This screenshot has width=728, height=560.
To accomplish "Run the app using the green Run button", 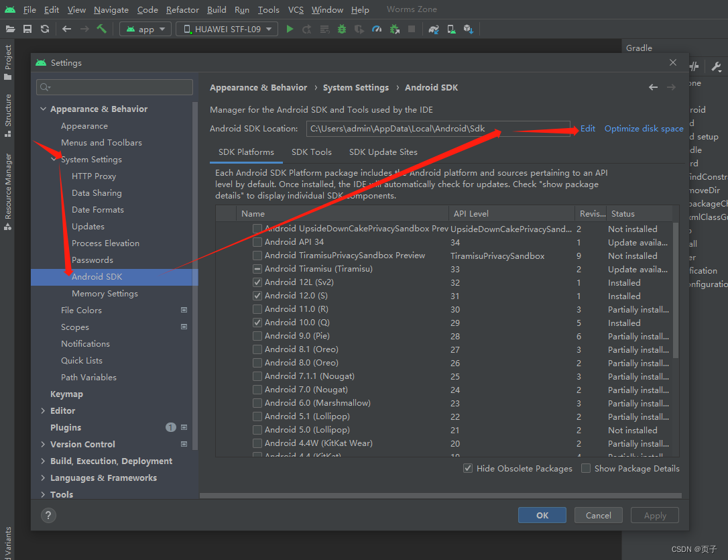I will pyautogui.click(x=290, y=30).
